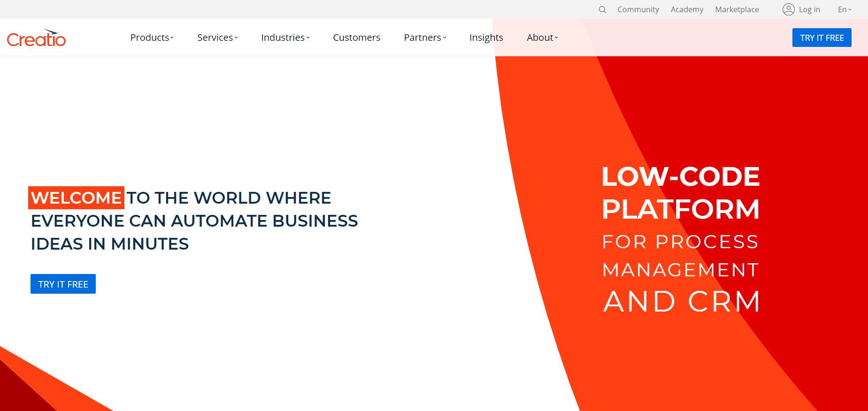
Task: Open the Partners dropdown menu
Action: 425,38
